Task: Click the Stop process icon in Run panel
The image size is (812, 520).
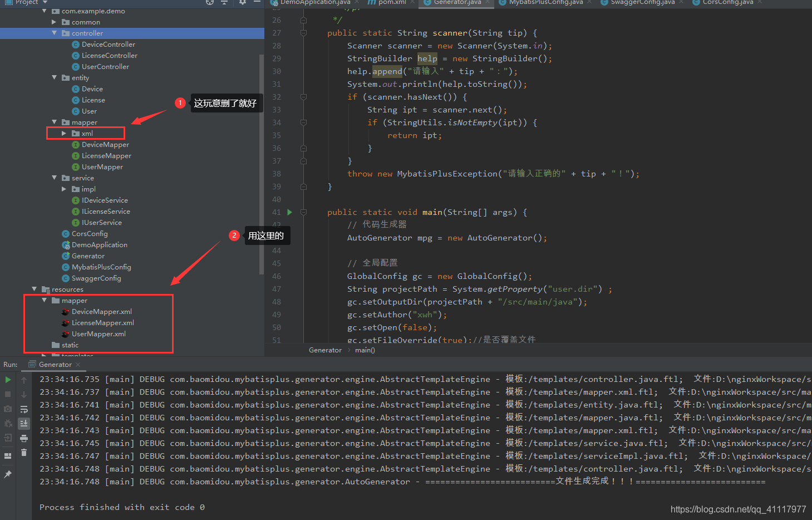Action: (x=8, y=394)
